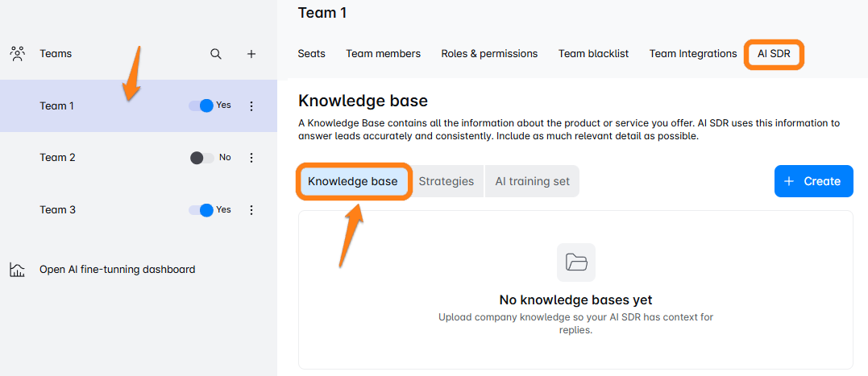Screen dimensions: 868x376
Task: Click the Knowledge base section heading
Action: pos(363,101)
